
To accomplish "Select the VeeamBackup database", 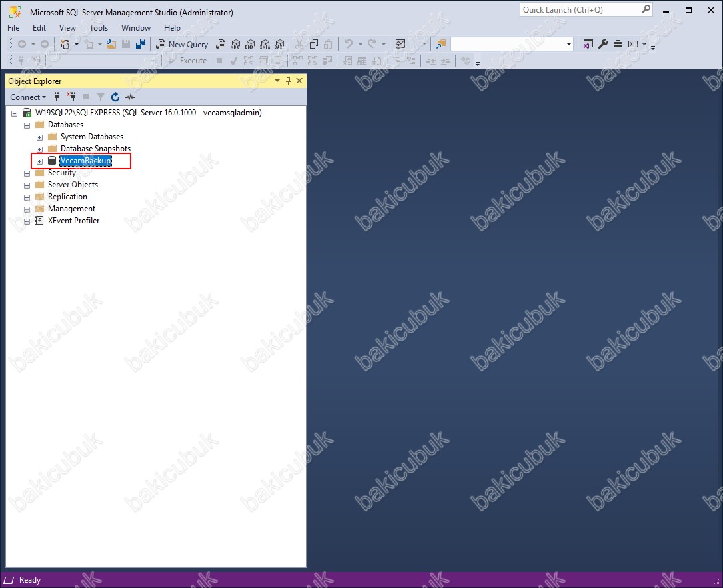I will 85,161.
